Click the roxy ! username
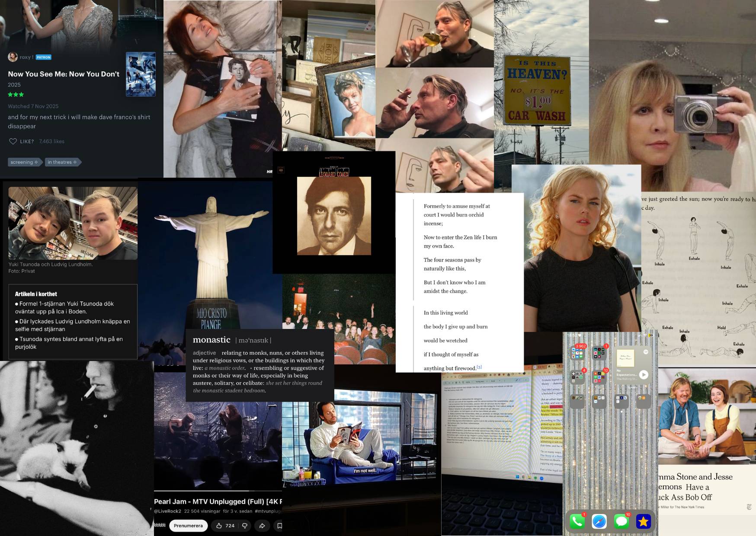756x536 pixels. point(26,57)
